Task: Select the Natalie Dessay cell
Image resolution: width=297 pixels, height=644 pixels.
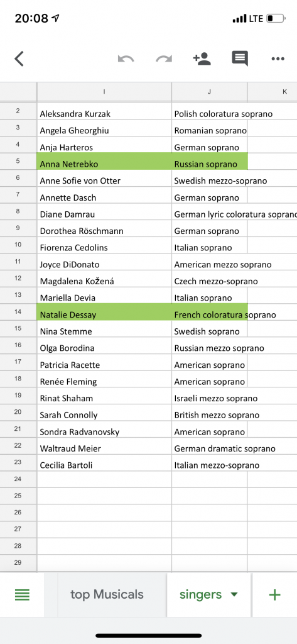Action: click(104, 312)
